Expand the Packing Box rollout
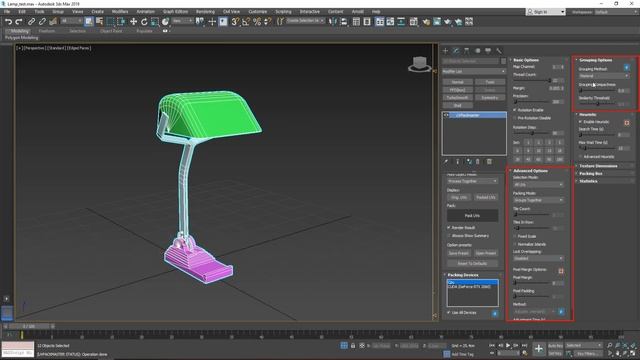 click(x=591, y=173)
